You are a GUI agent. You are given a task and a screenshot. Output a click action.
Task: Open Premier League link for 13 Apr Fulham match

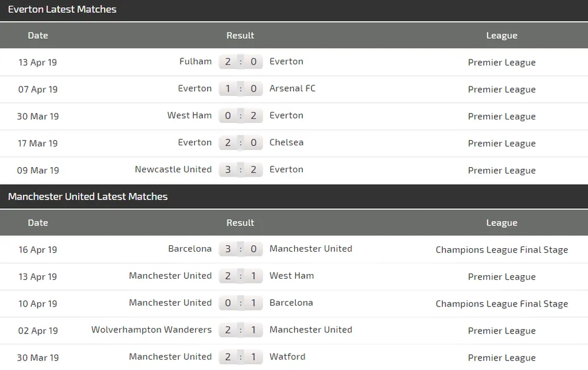(502, 62)
